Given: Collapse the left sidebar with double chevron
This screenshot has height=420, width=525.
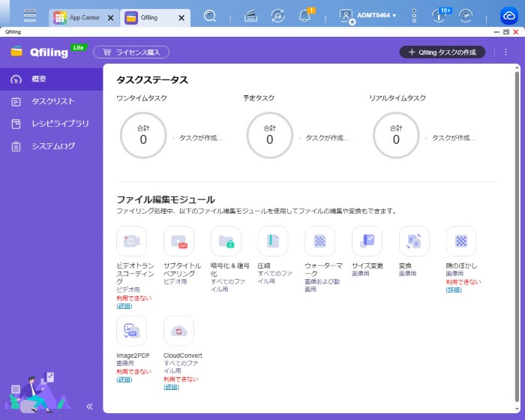Looking at the screenshot, I should tap(89, 406).
